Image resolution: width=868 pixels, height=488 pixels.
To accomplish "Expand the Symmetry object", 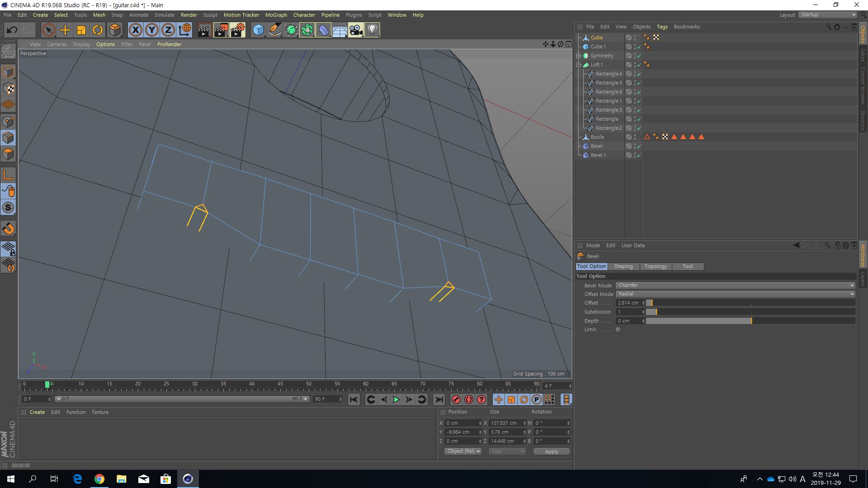I will [x=579, y=56].
